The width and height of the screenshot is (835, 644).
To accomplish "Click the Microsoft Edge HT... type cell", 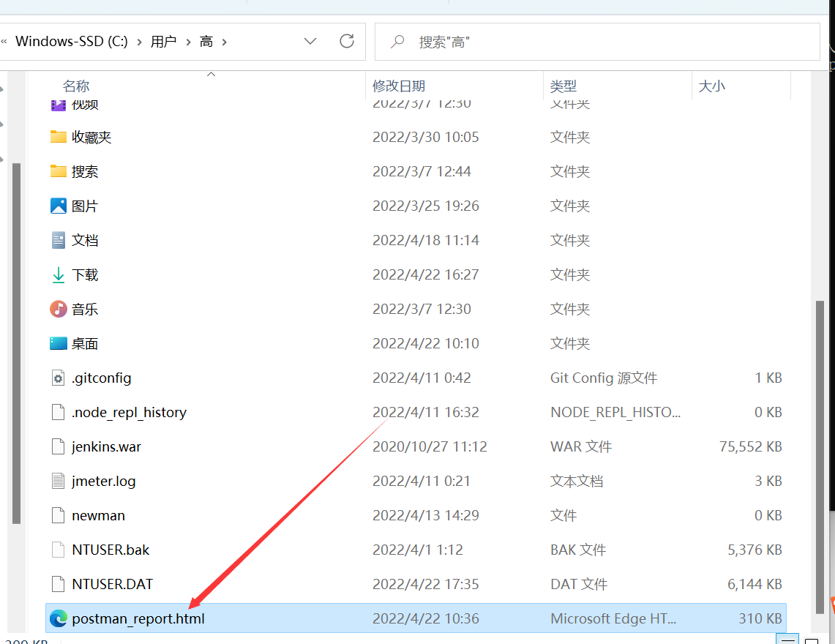I will tap(613, 619).
